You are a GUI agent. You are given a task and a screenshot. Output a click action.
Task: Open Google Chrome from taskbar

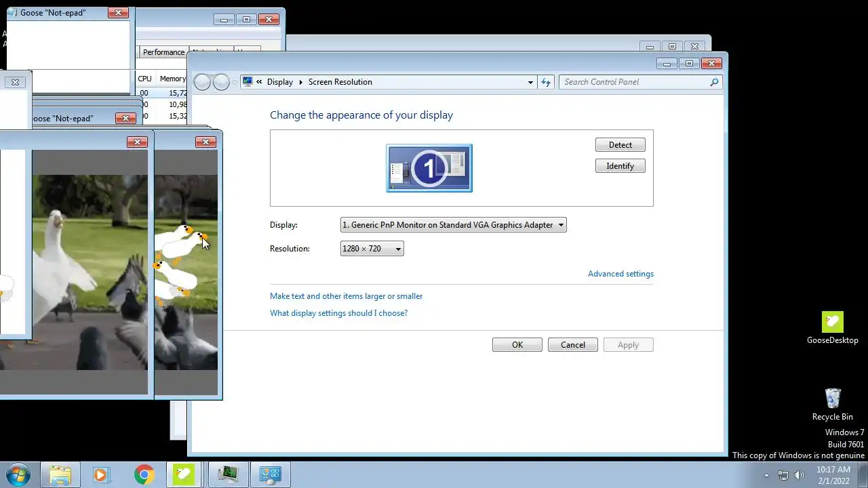pos(144,474)
